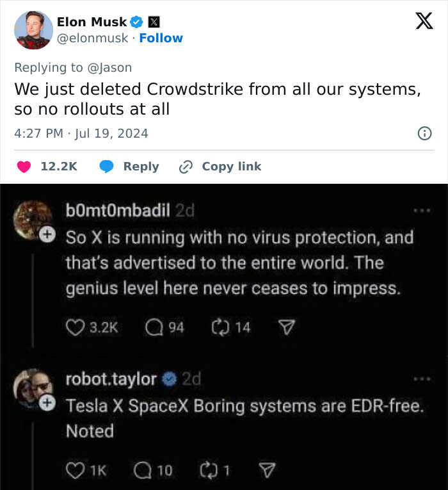The height and width of the screenshot is (490, 448).
Task: Repost b0mt0mbadil's comment
Action: coord(220,327)
